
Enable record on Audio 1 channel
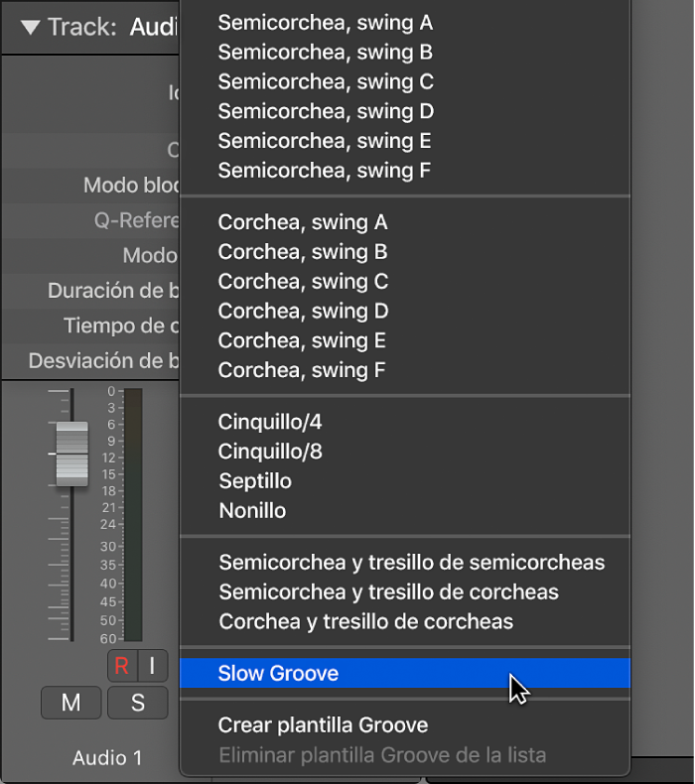122,666
